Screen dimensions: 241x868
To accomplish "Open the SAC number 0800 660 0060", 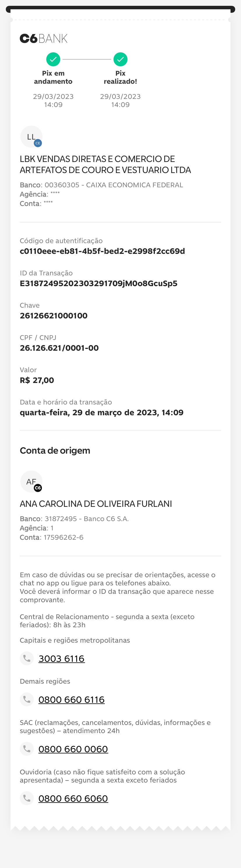I will click(x=73, y=749).
